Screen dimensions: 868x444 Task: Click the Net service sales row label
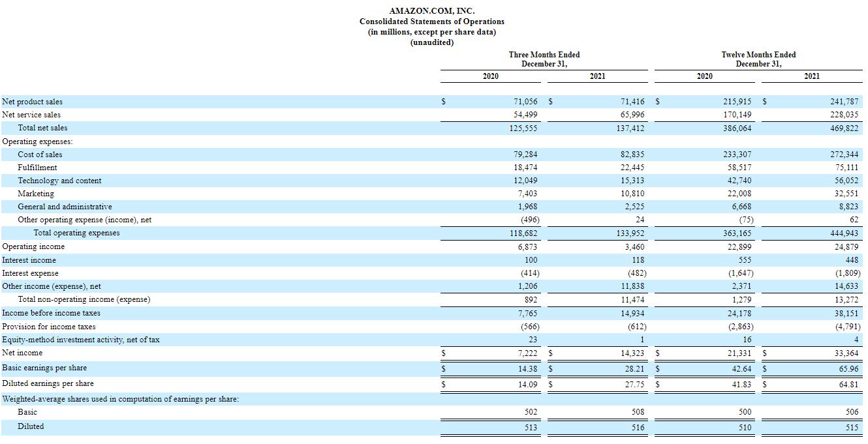[x=31, y=115]
